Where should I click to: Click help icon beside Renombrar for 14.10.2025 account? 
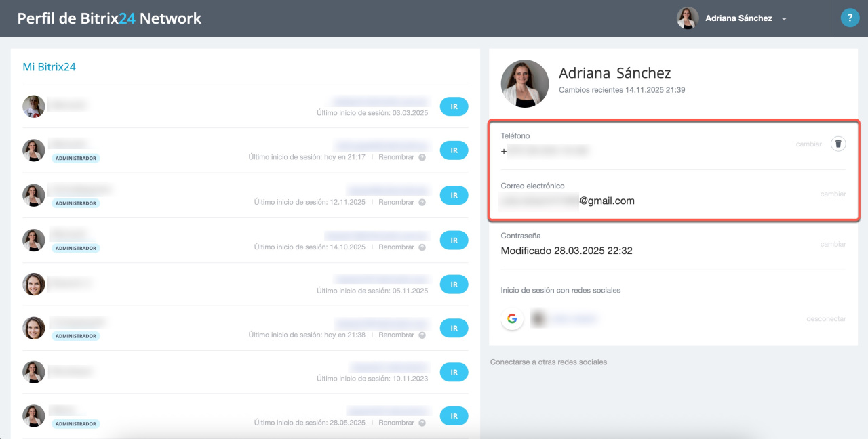422,247
